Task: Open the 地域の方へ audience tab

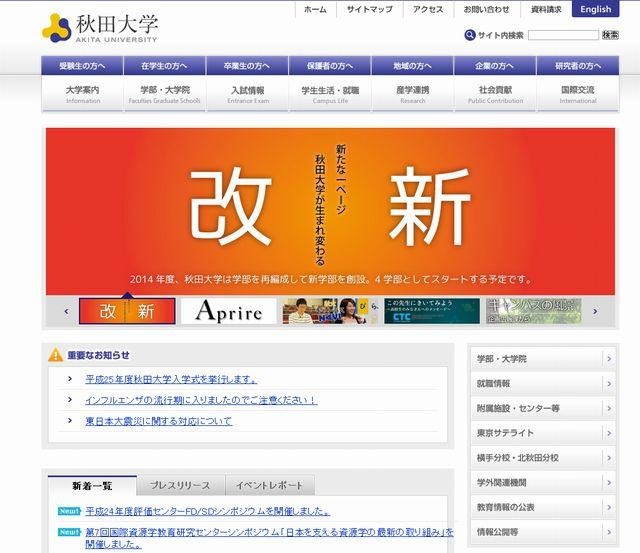Action: (412, 66)
